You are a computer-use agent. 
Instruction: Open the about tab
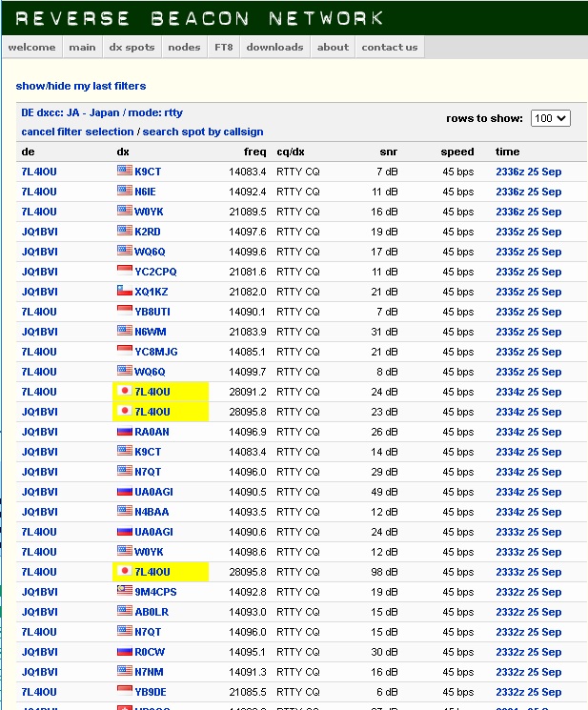[x=333, y=47]
